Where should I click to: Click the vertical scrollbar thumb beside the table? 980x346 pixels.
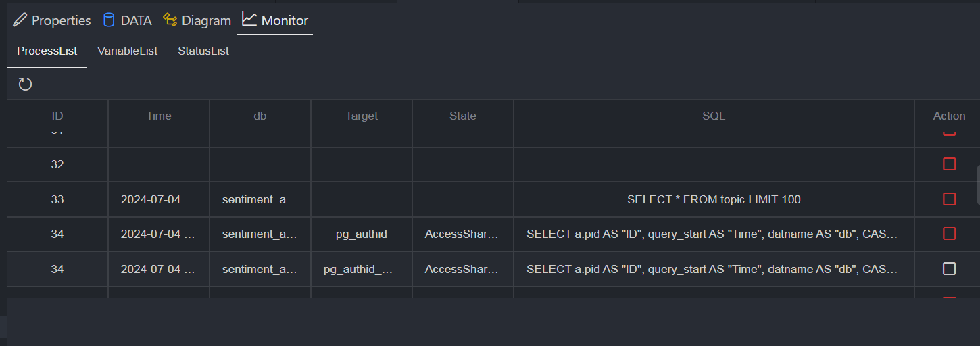[x=977, y=184]
